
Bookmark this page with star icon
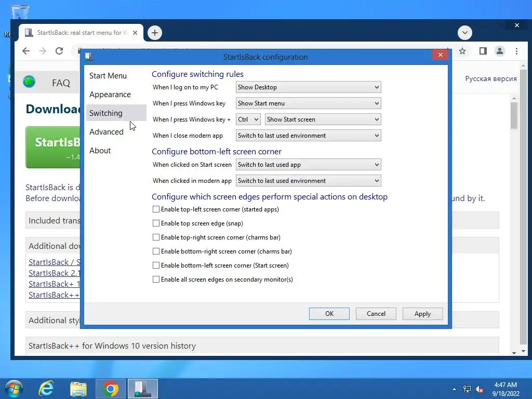click(x=462, y=51)
